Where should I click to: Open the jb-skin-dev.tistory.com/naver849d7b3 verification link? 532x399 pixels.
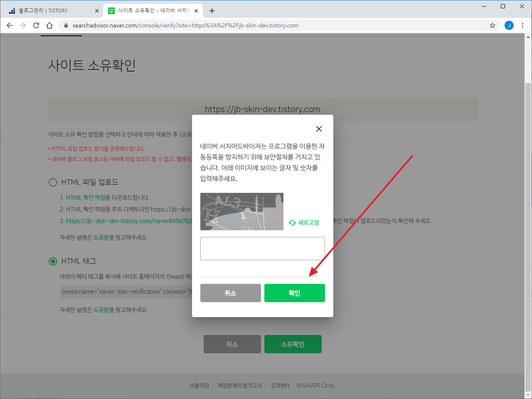tap(129, 221)
